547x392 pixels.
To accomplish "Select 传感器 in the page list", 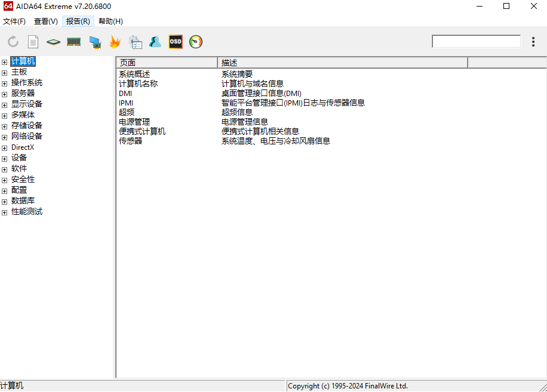I will click(x=131, y=141).
